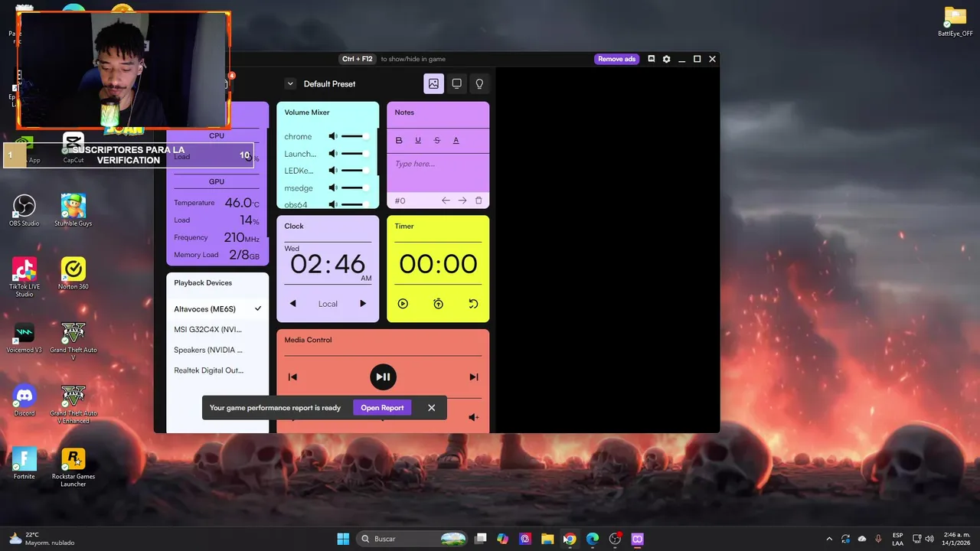Open the Windows Start menu

343,539
